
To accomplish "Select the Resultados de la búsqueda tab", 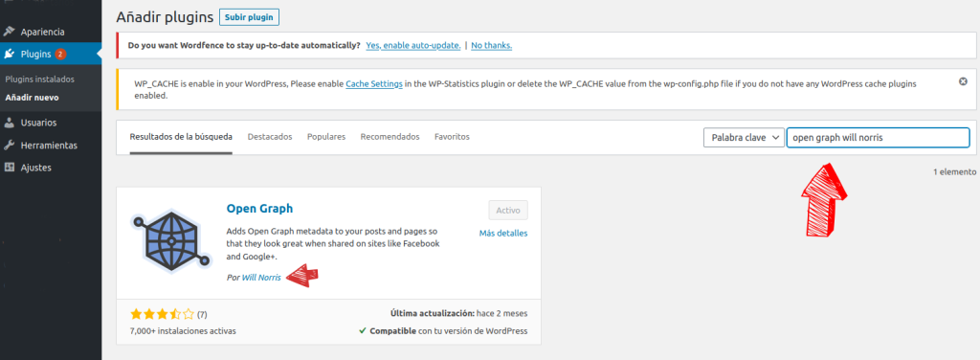I will [x=181, y=136].
